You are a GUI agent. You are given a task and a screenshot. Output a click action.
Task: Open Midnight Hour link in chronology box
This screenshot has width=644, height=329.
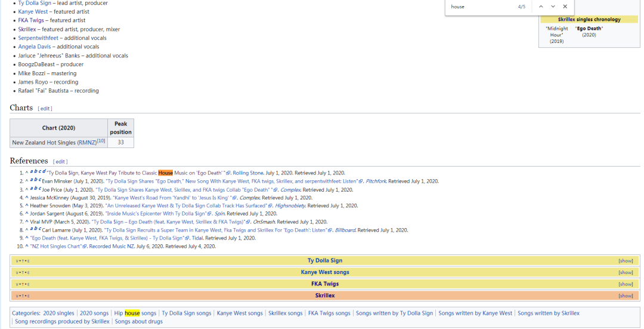[557, 32]
